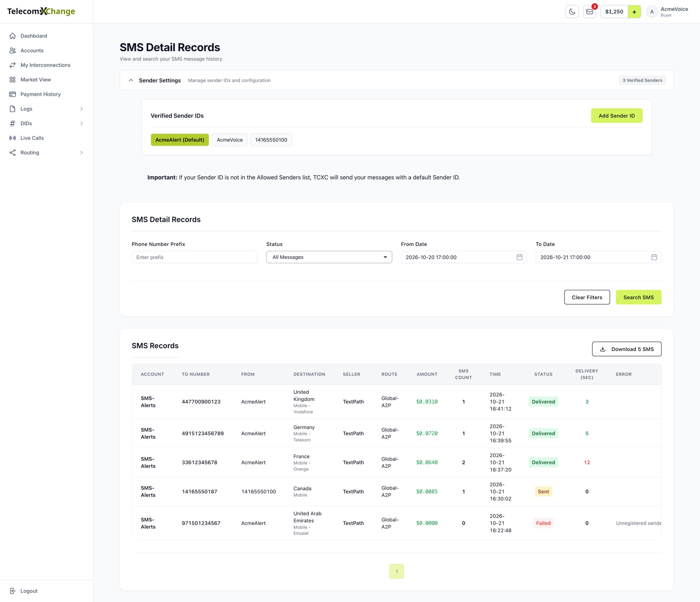Screen dimensions: 700x602
Task: Open Payment History
Action: pos(41,94)
